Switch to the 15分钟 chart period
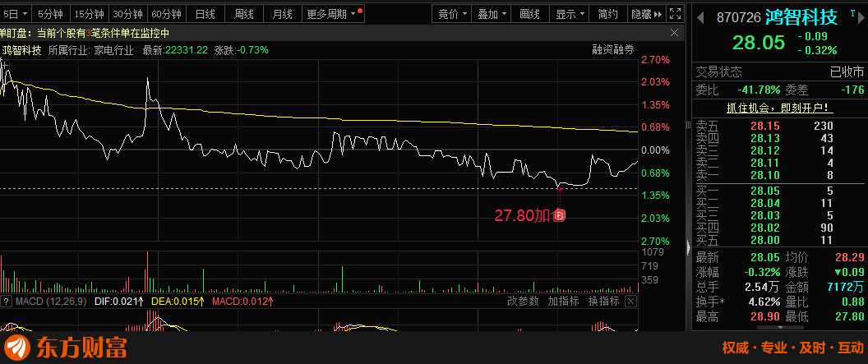This screenshot has height=364, width=868. (x=89, y=15)
